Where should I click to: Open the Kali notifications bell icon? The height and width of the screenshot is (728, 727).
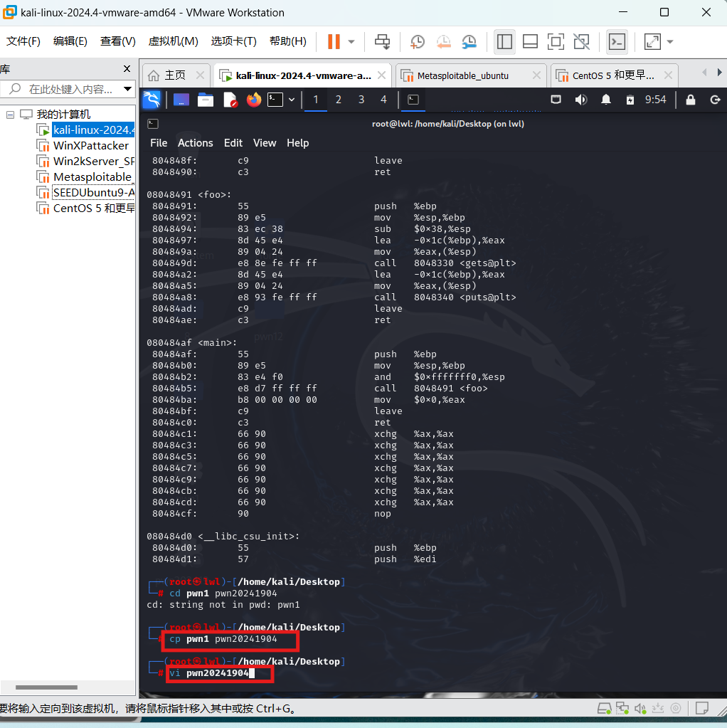[x=606, y=100]
